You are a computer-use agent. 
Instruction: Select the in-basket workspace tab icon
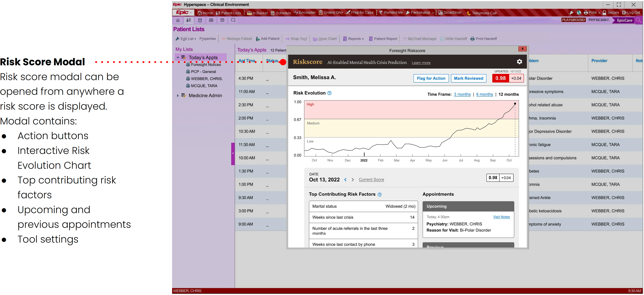tap(211, 20)
